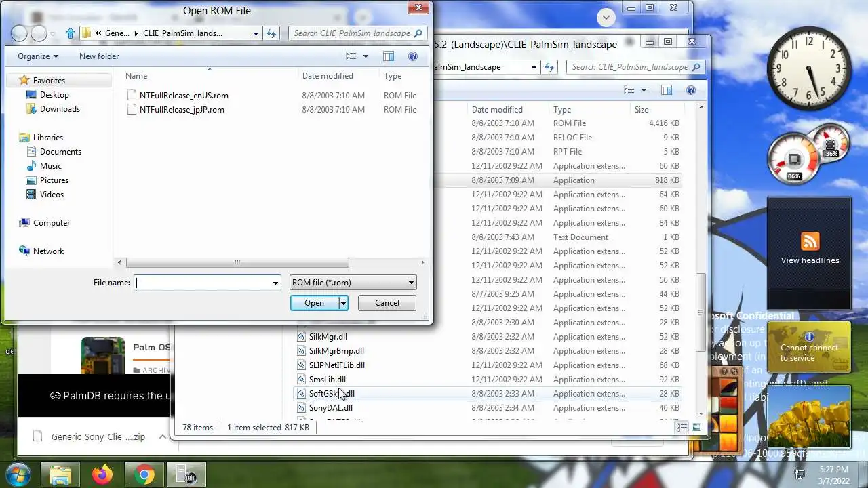Open Music library
The height and width of the screenshot is (488, 868).
[51, 166]
